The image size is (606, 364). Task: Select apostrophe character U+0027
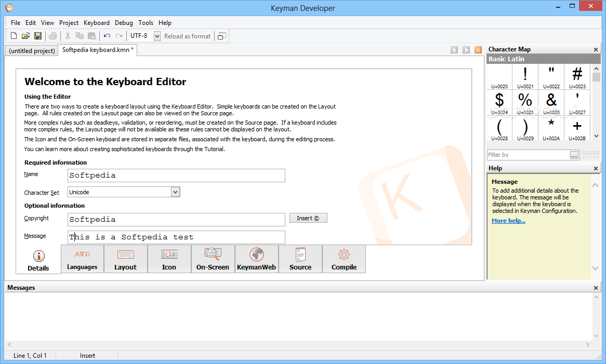coord(577,103)
